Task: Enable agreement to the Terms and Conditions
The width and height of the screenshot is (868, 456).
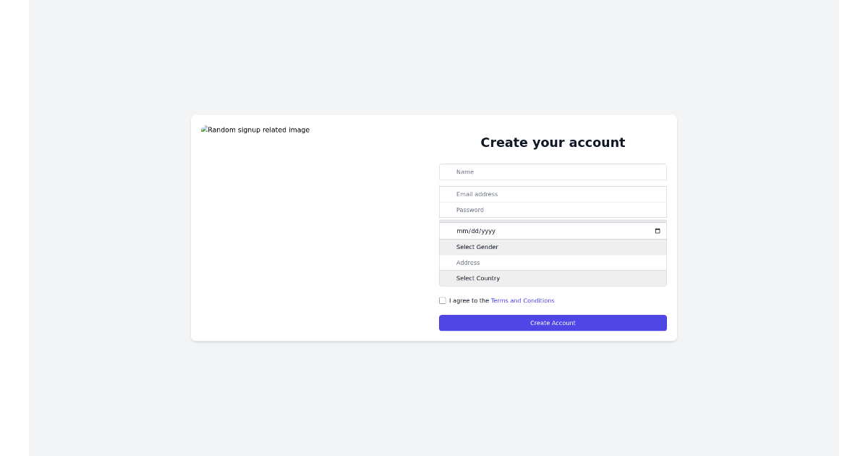Action: click(x=442, y=300)
